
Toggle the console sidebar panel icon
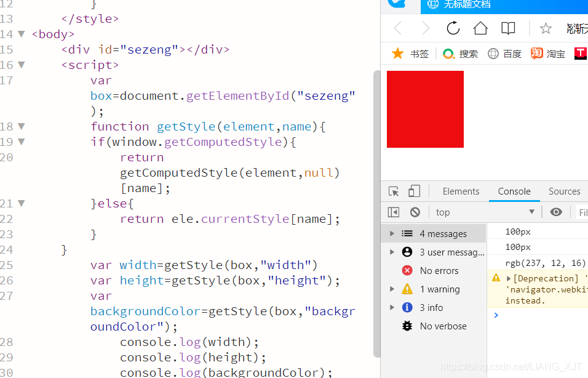click(394, 212)
